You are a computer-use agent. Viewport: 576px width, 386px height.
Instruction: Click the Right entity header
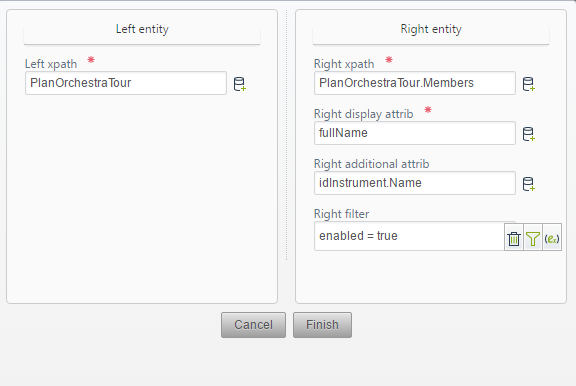coord(431,29)
